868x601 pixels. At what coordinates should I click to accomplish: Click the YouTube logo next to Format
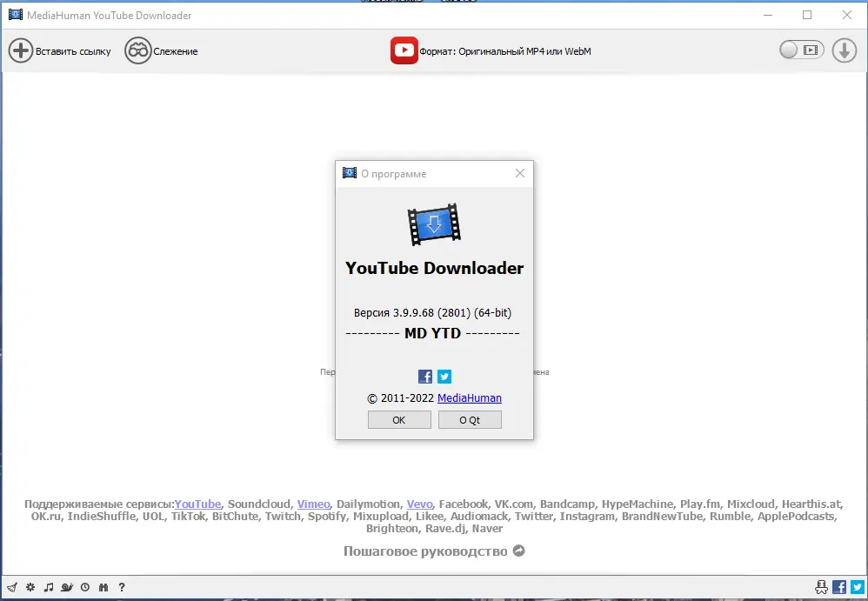[x=404, y=50]
